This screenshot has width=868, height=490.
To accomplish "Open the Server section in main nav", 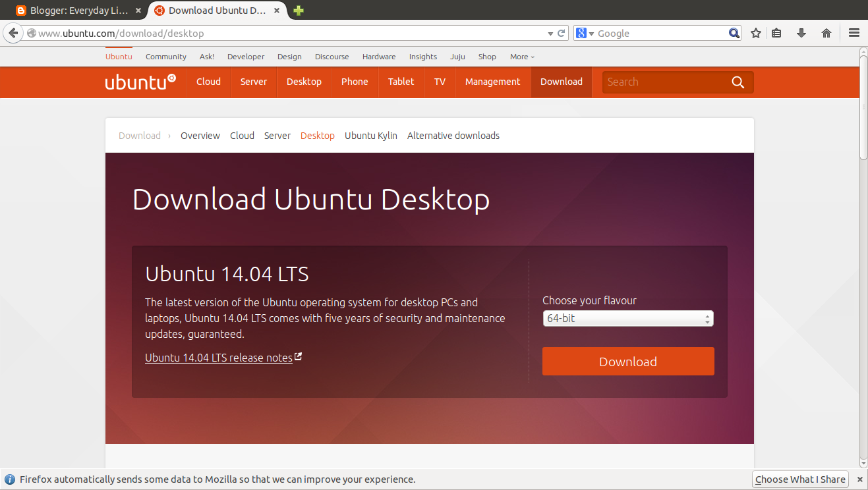I will [254, 82].
